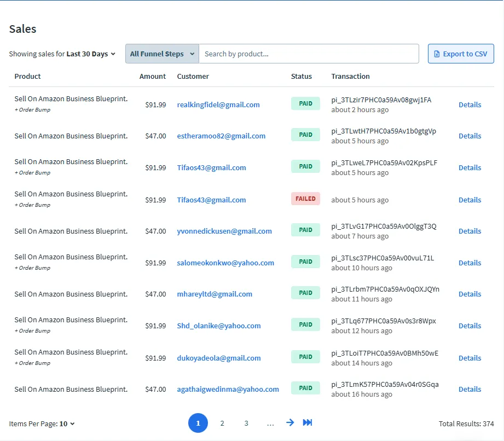Image resolution: width=504 pixels, height=441 pixels.
Task: Click the Product column header
Action: pos(28,77)
